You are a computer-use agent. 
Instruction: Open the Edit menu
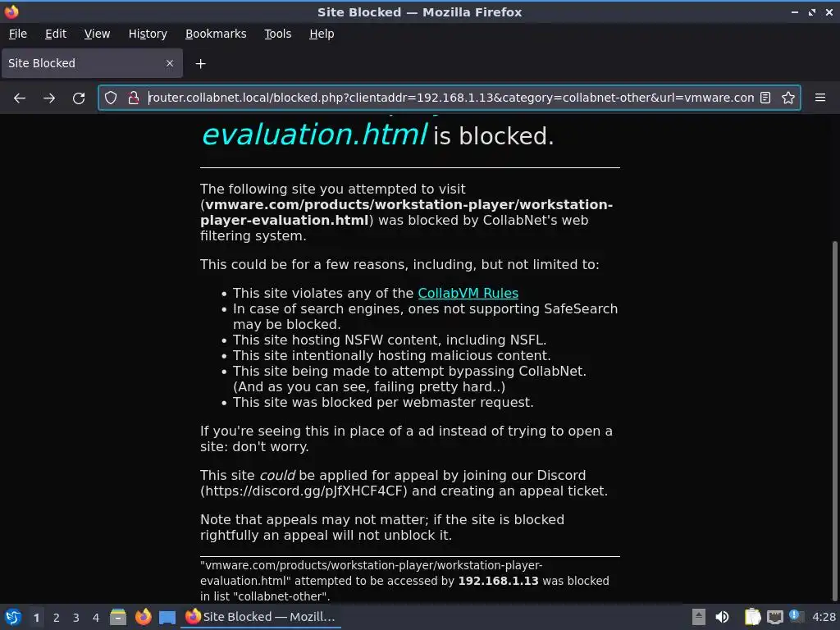(56, 34)
